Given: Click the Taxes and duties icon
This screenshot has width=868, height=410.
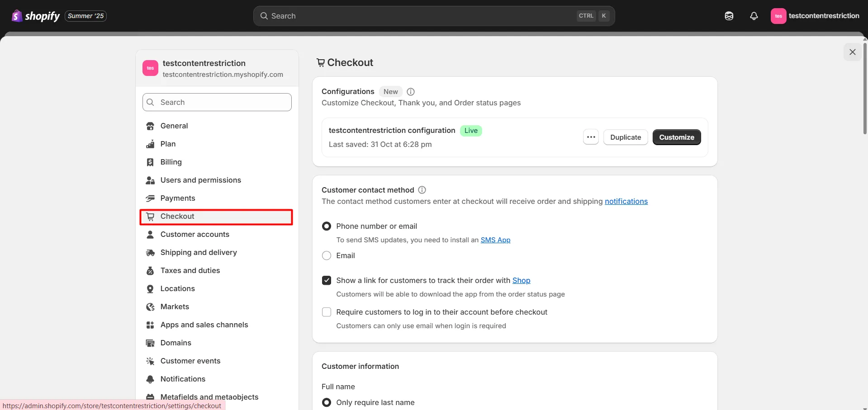Looking at the screenshot, I should click(x=150, y=271).
